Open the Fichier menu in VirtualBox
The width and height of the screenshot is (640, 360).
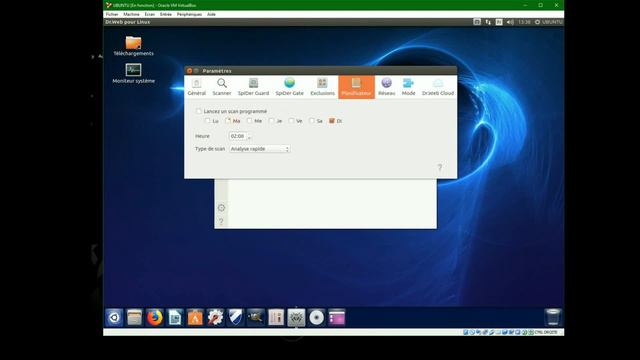(x=112, y=14)
